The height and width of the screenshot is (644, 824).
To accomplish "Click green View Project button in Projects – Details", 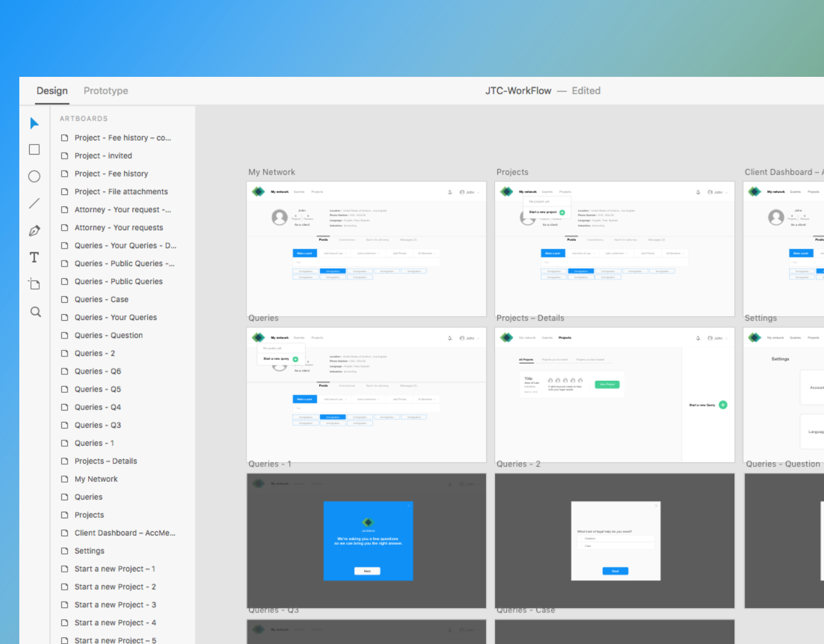I will click(x=607, y=384).
